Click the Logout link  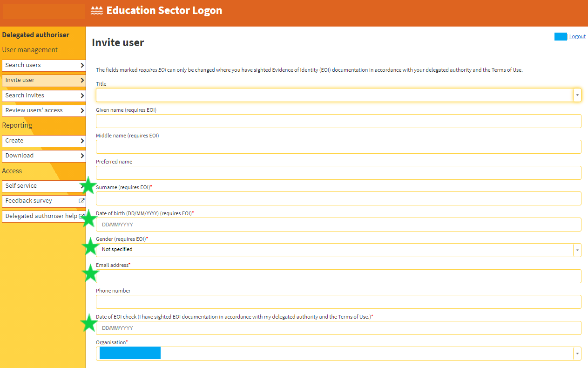click(x=577, y=36)
